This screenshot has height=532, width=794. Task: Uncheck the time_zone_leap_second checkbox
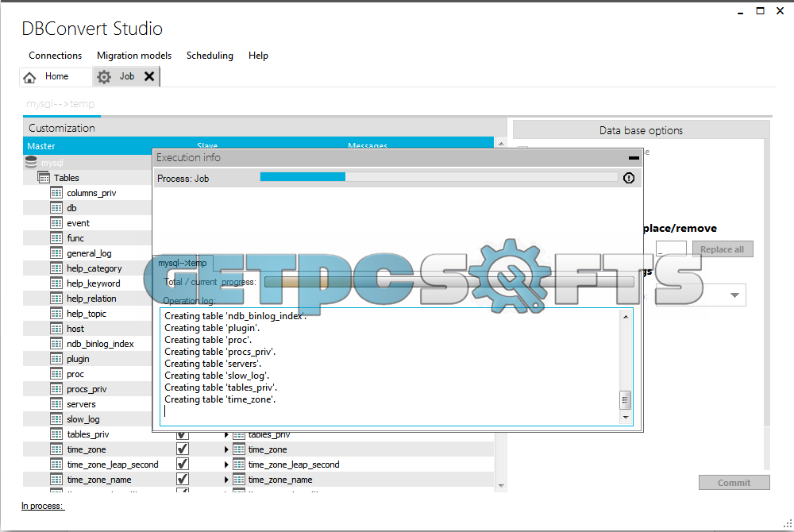[x=183, y=465]
